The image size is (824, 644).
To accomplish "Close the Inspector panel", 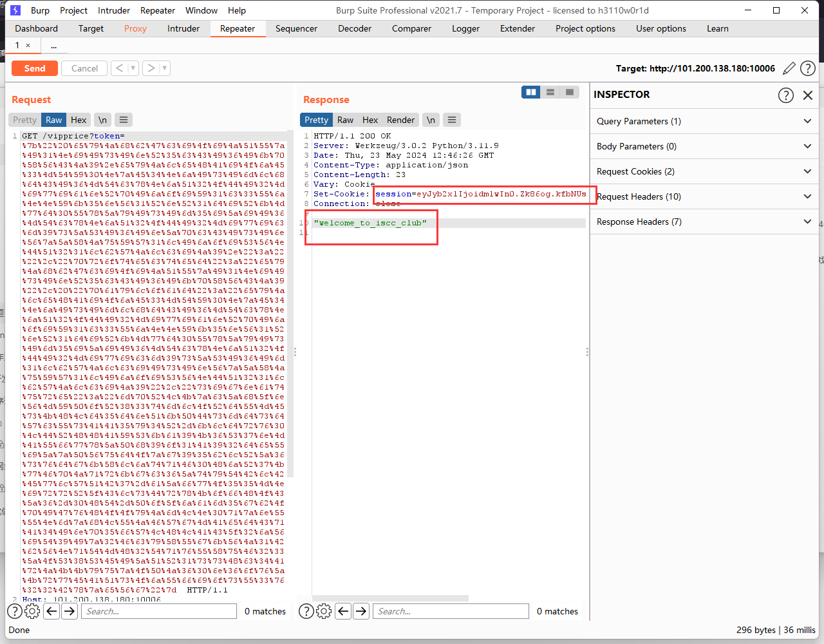I will click(x=808, y=95).
